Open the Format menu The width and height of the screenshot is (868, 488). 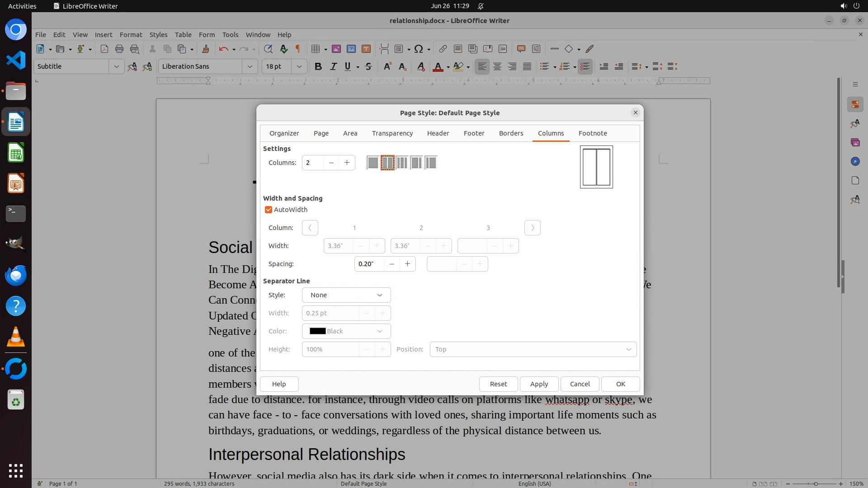point(131,34)
